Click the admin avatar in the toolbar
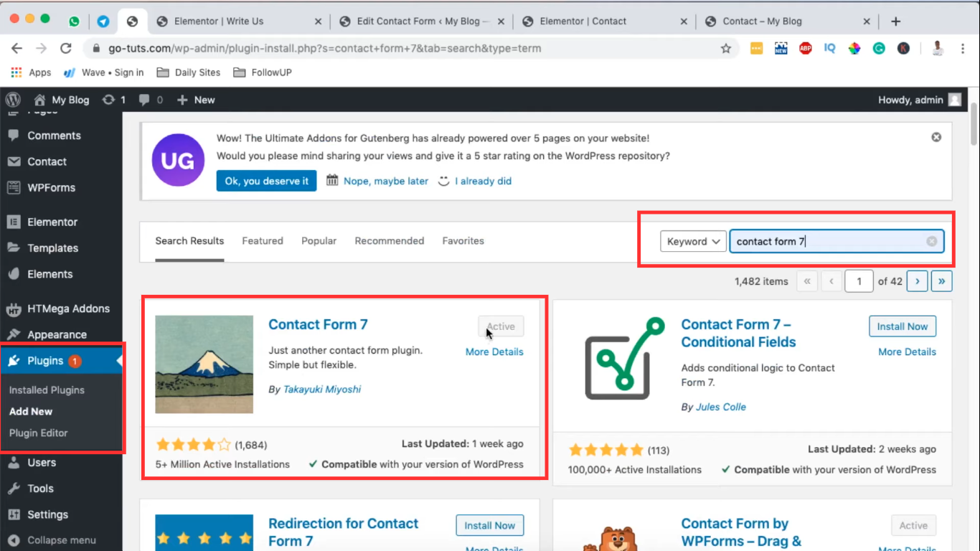 pos(954,100)
